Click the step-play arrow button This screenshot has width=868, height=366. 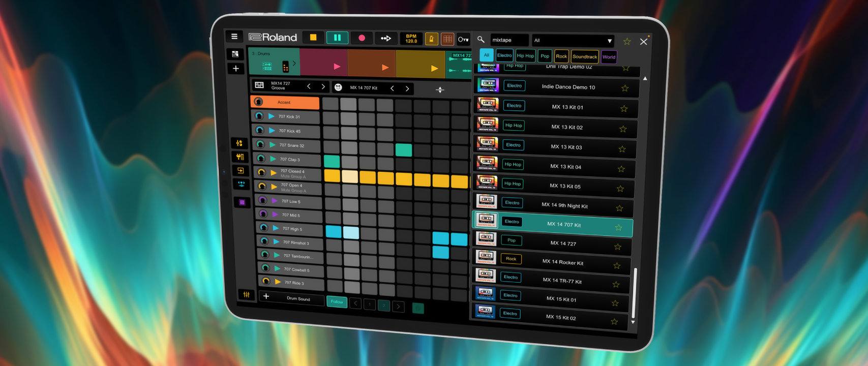[x=386, y=38]
